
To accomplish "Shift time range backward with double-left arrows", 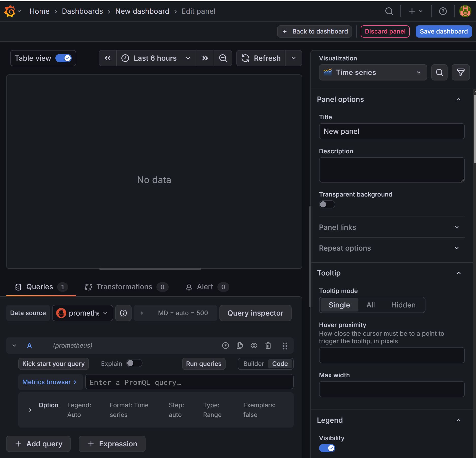I will tap(107, 58).
